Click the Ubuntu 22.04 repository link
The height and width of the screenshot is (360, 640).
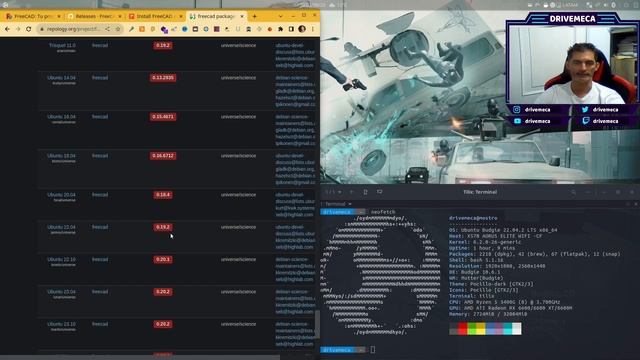61,227
